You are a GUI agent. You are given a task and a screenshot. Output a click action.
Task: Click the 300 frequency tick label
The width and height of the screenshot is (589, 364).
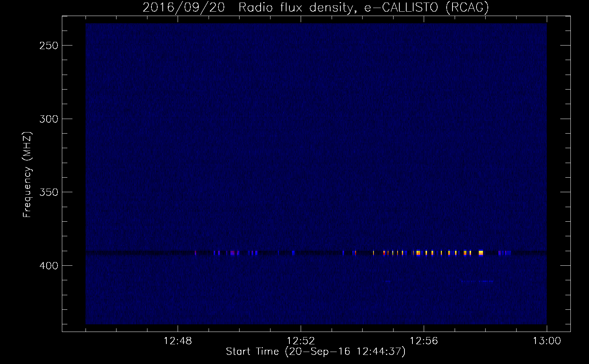(x=49, y=119)
